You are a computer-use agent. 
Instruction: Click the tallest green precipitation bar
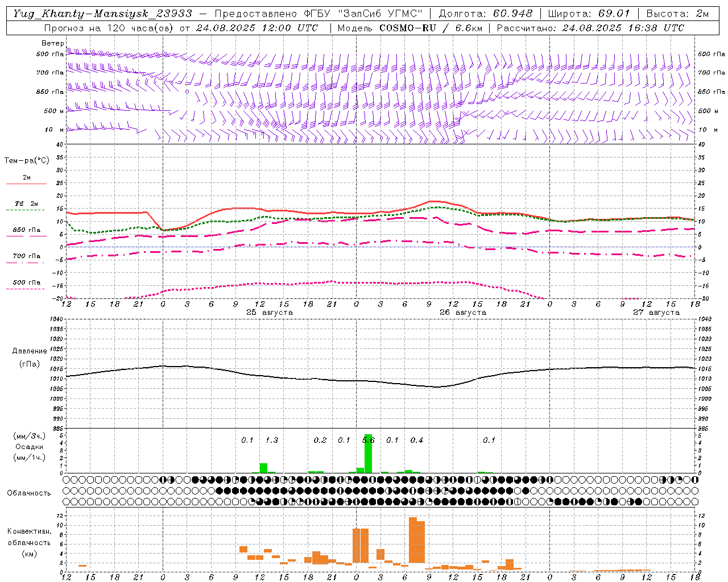click(368, 454)
